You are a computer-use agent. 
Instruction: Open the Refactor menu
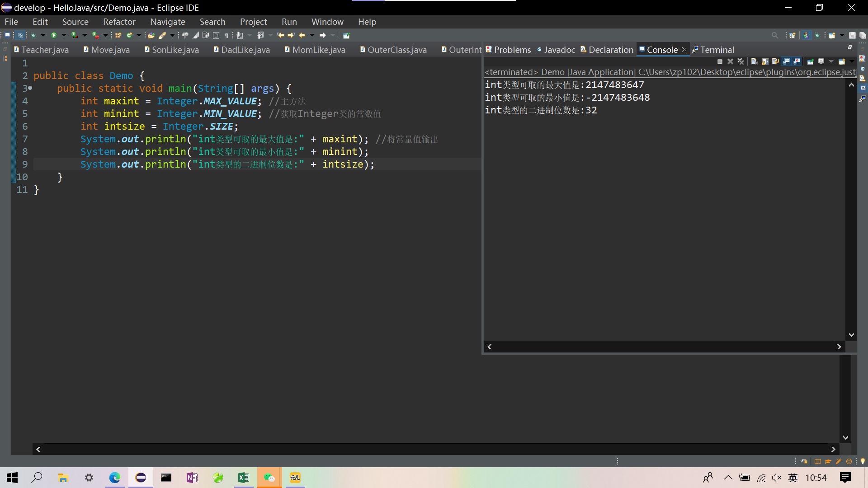click(119, 22)
